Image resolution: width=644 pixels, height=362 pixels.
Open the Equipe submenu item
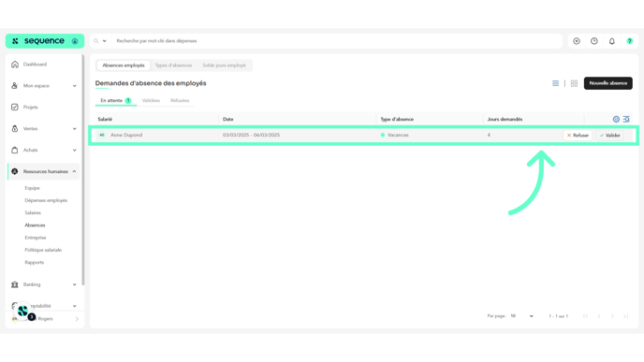click(x=32, y=188)
